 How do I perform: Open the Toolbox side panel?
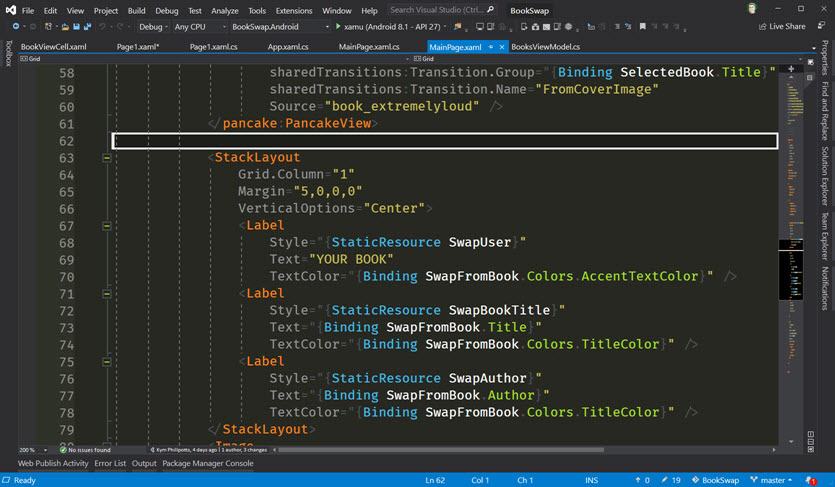pyautogui.click(x=8, y=53)
